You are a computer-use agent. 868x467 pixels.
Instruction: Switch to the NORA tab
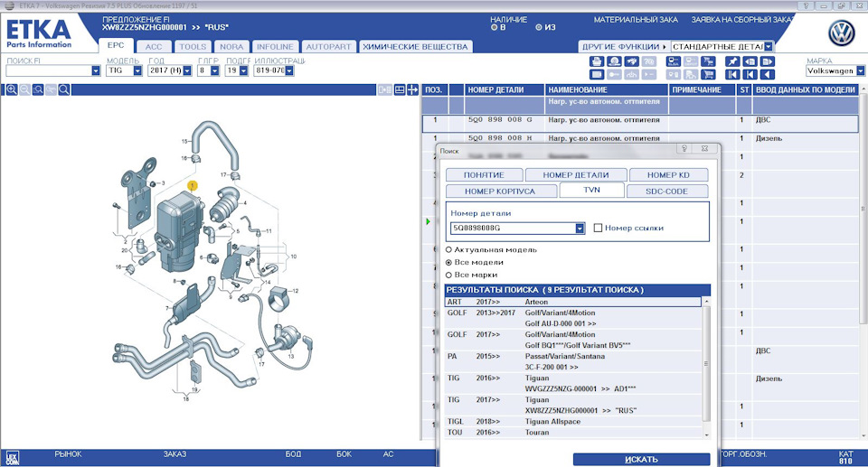(231, 47)
